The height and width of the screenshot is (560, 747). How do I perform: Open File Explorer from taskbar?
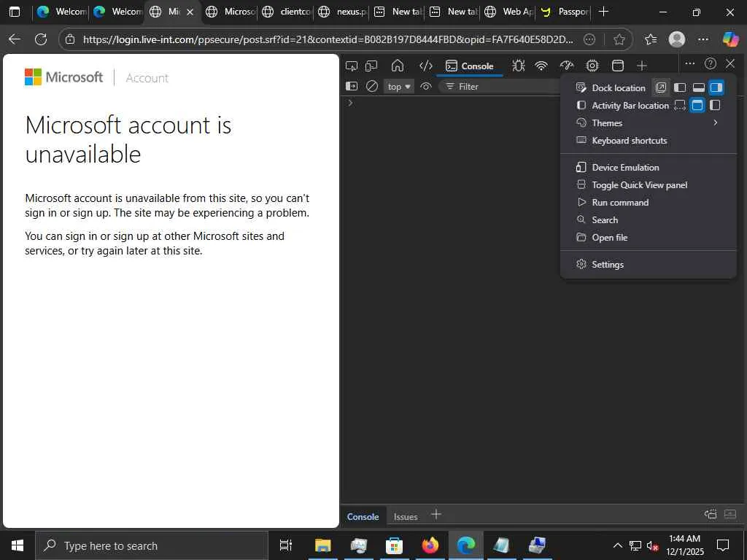(322, 545)
